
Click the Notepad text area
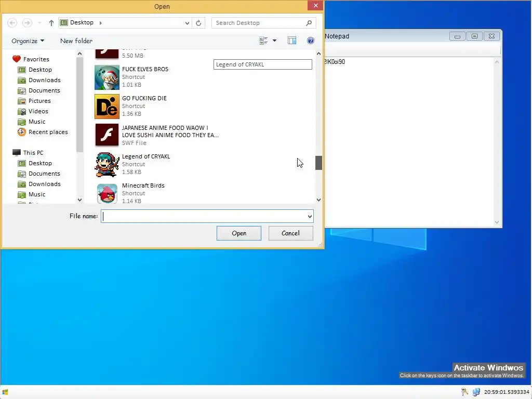point(409,142)
